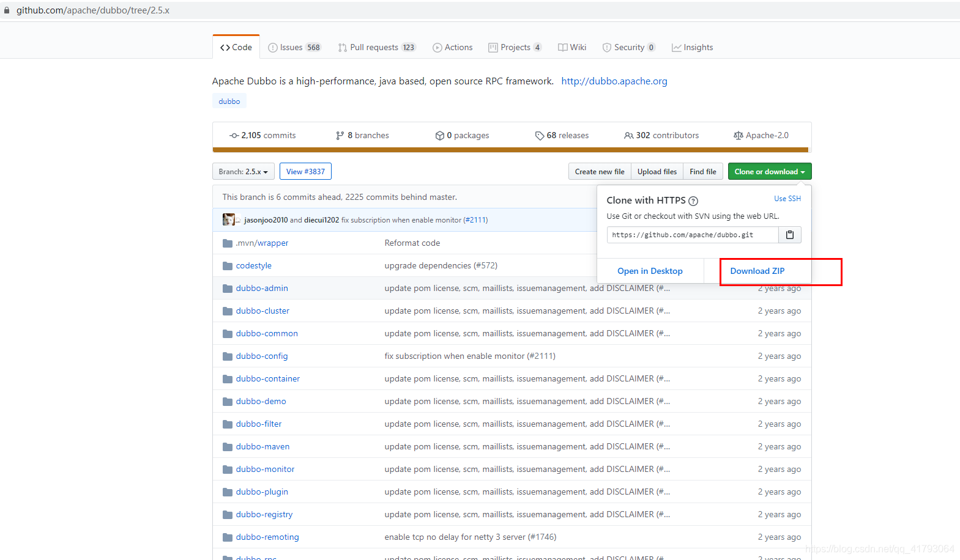Image resolution: width=960 pixels, height=560 pixels.
Task: Open 'Reformat code' commit message
Action: [x=412, y=243]
